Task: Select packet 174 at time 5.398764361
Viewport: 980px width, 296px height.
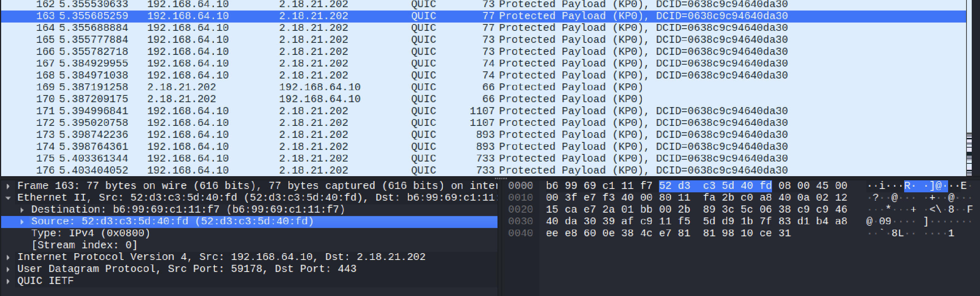Action: [x=483, y=146]
